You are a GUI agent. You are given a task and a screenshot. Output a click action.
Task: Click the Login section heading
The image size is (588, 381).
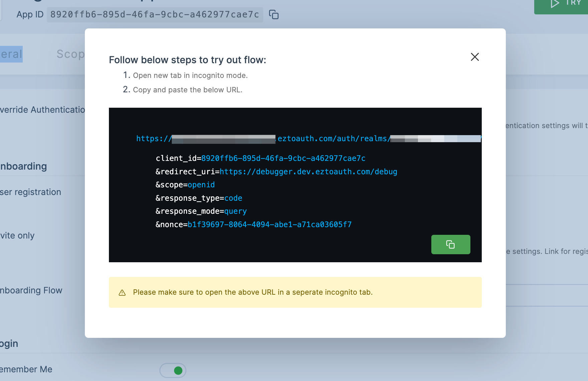tap(9, 344)
